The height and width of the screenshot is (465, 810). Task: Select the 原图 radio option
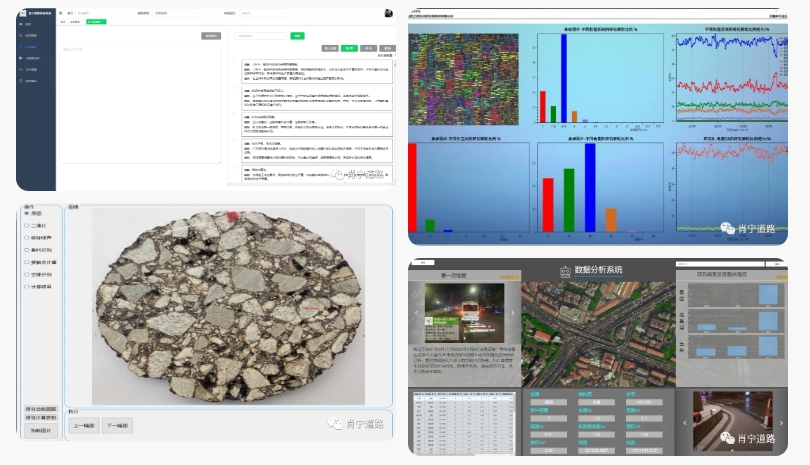coord(27,213)
